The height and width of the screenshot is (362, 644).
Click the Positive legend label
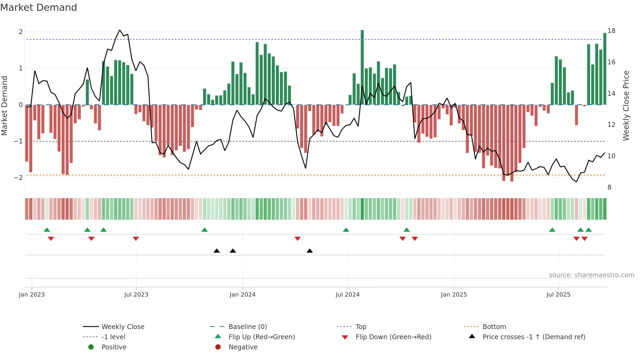[114, 347]
